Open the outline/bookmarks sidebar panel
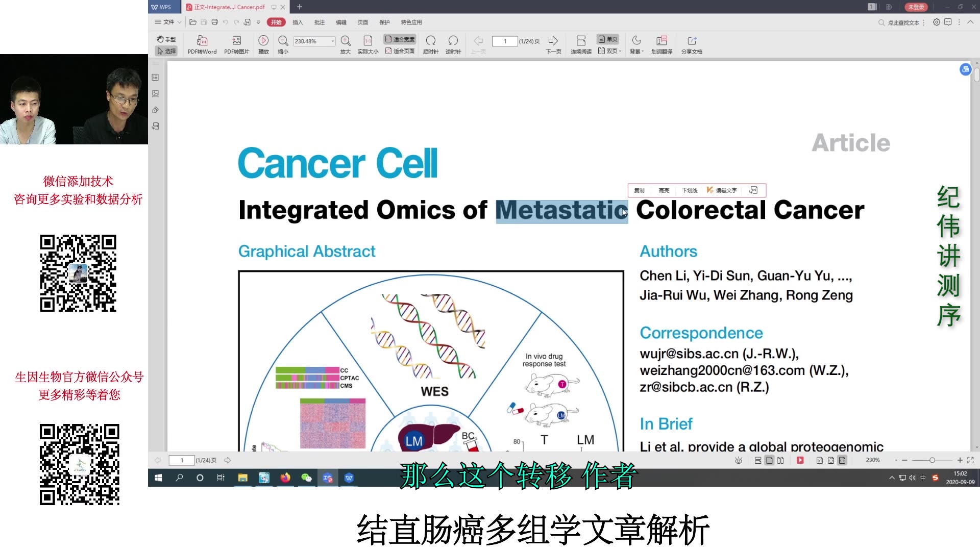 tap(156, 78)
